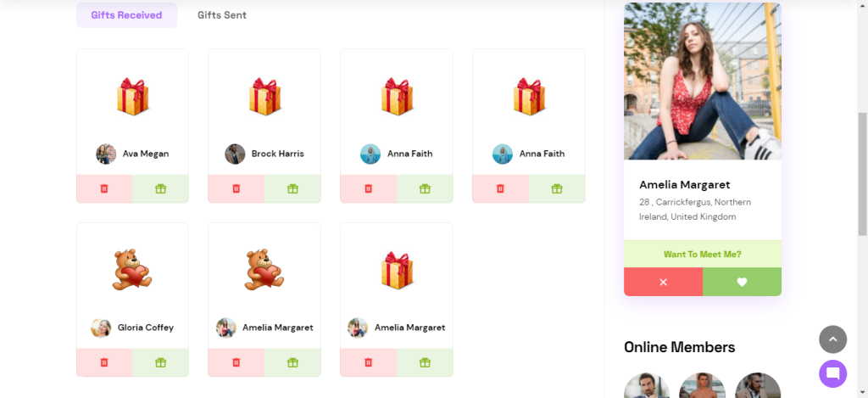Send a gift back to Gloria Coffey
868x398 pixels.
160,362
